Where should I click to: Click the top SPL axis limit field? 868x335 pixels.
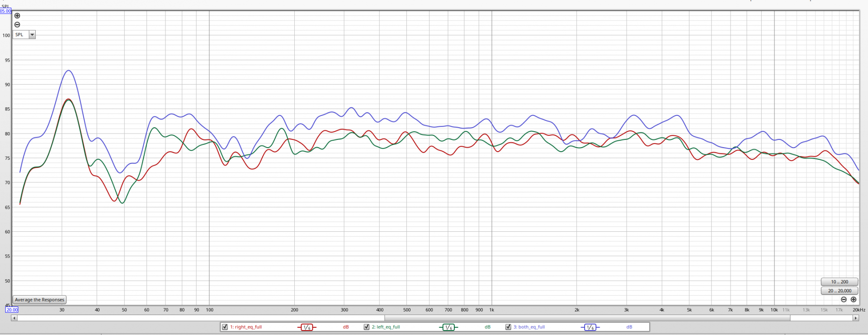(5, 11)
